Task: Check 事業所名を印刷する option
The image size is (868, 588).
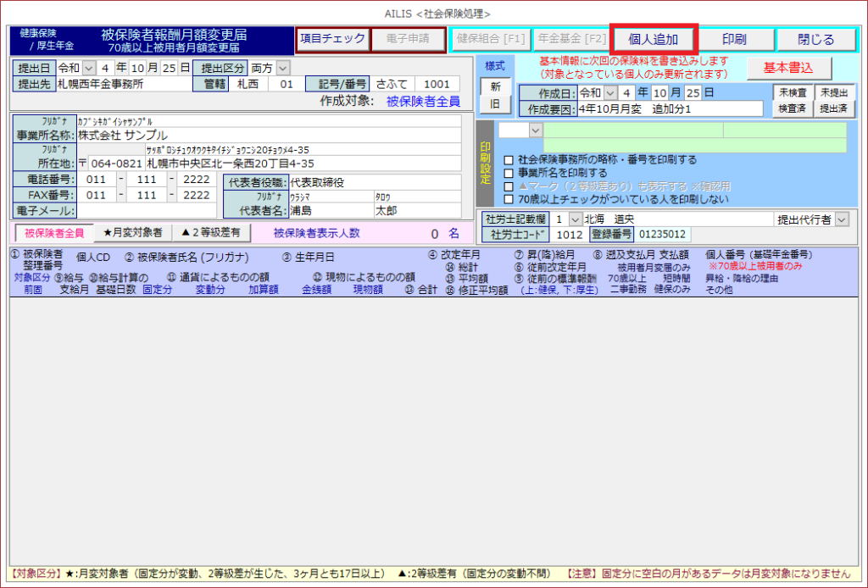Action: (509, 173)
